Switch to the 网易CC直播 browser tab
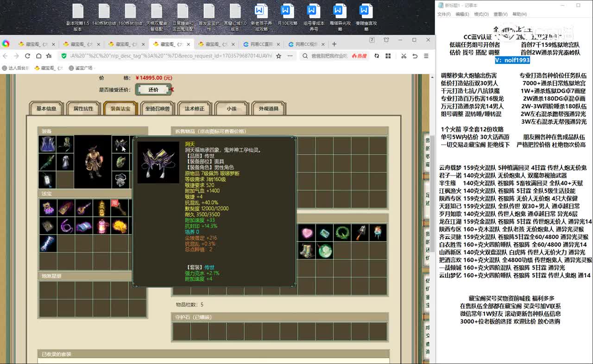The height and width of the screenshot is (364, 593). [260, 44]
